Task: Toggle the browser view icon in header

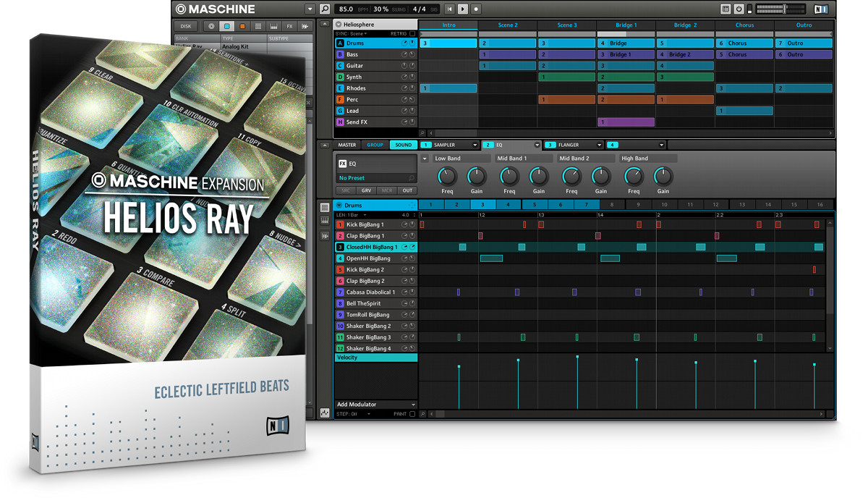Action: click(x=726, y=9)
